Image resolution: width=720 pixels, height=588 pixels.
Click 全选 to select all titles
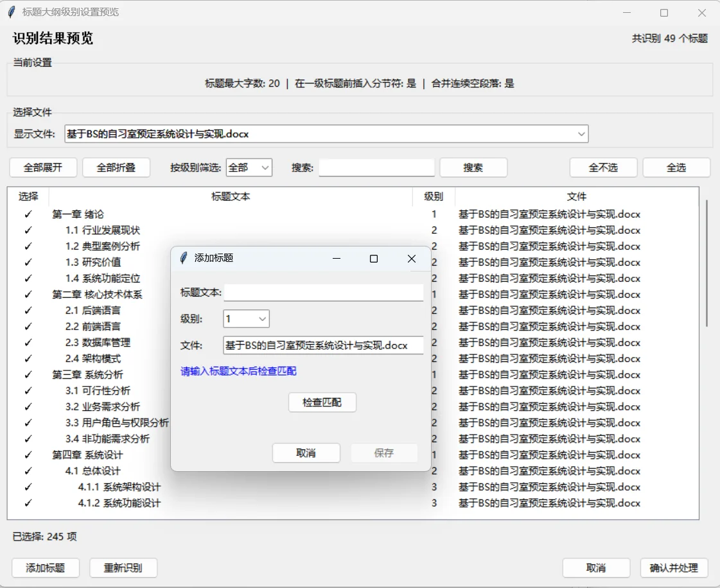(676, 167)
